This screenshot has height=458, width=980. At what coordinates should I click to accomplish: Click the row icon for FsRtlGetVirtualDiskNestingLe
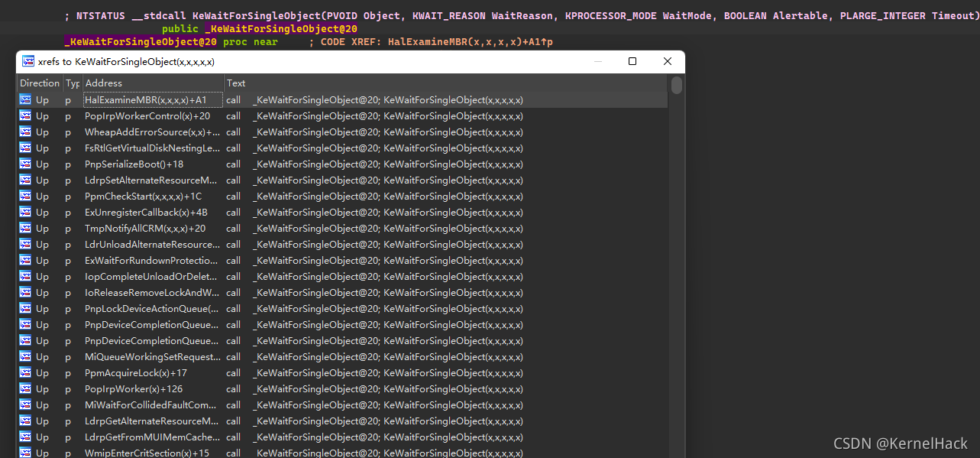click(x=25, y=148)
